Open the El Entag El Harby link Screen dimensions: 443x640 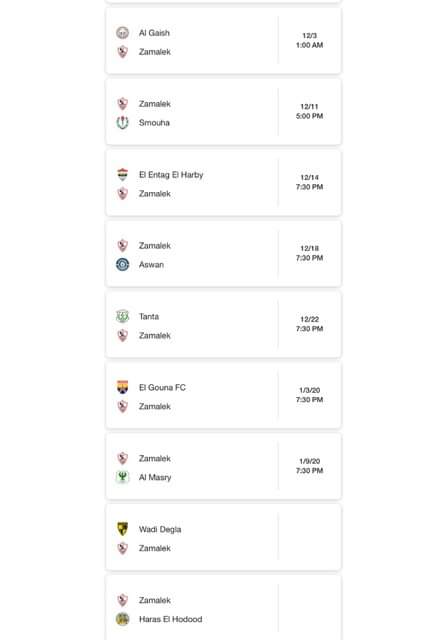[x=171, y=175]
